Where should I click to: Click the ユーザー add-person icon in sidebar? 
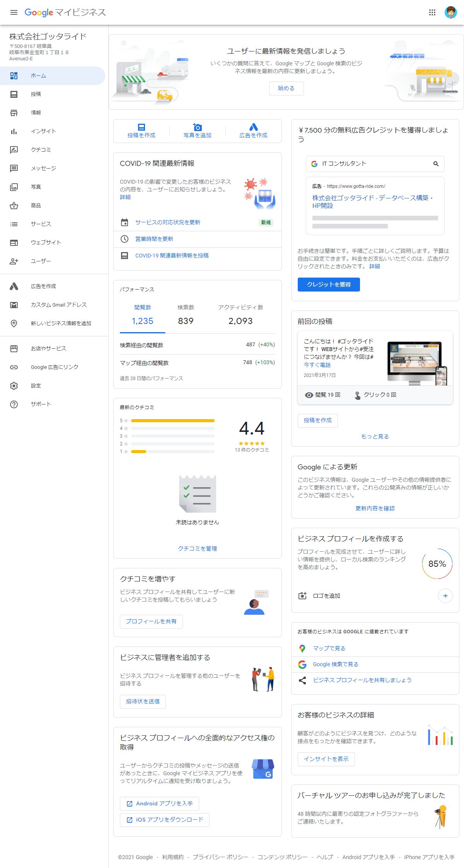tap(14, 261)
